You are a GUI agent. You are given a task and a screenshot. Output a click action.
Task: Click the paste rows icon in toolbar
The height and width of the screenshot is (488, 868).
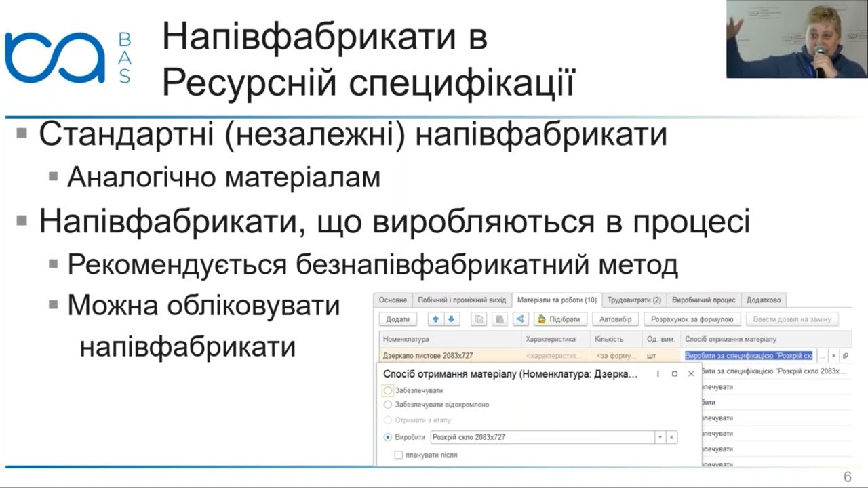(x=500, y=319)
